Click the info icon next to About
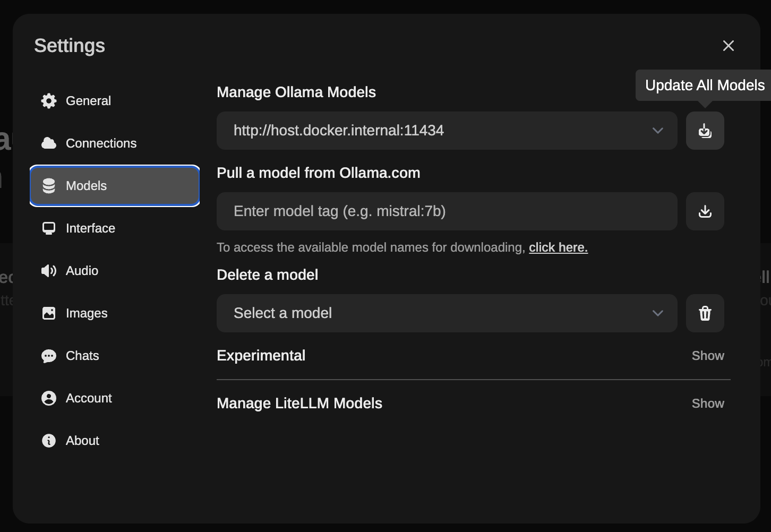The width and height of the screenshot is (771, 532). click(x=48, y=440)
